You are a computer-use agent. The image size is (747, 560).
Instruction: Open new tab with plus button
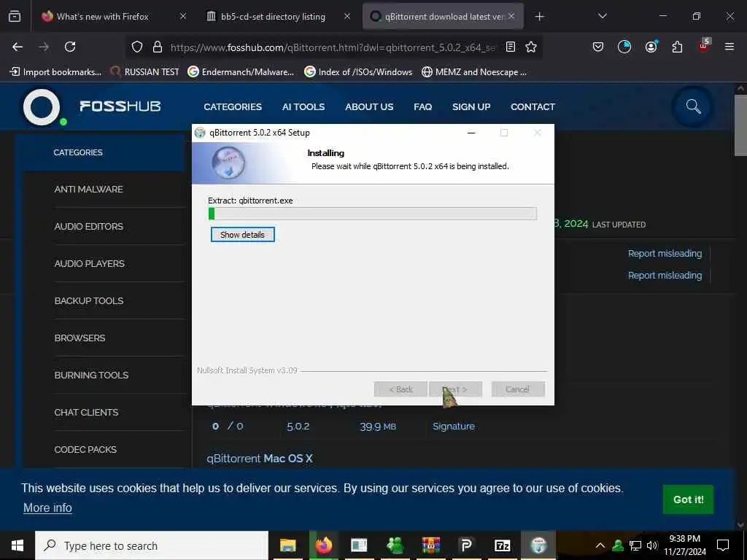click(x=539, y=17)
